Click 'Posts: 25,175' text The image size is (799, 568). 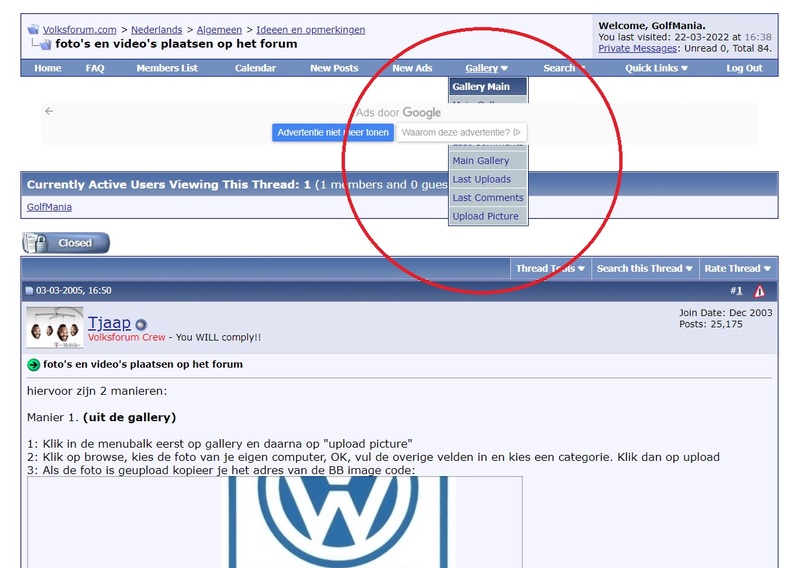[x=711, y=324]
